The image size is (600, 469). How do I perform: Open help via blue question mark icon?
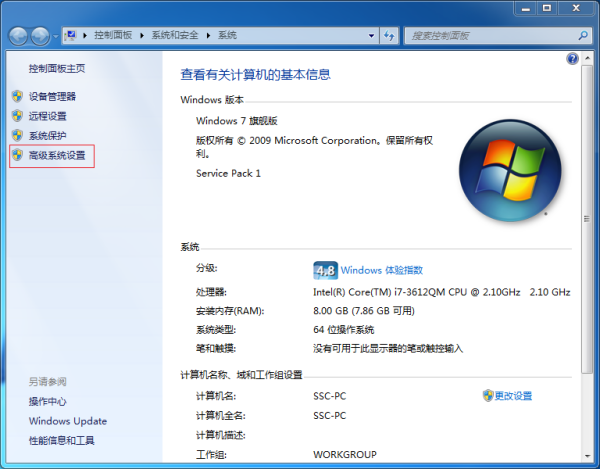(x=572, y=59)
